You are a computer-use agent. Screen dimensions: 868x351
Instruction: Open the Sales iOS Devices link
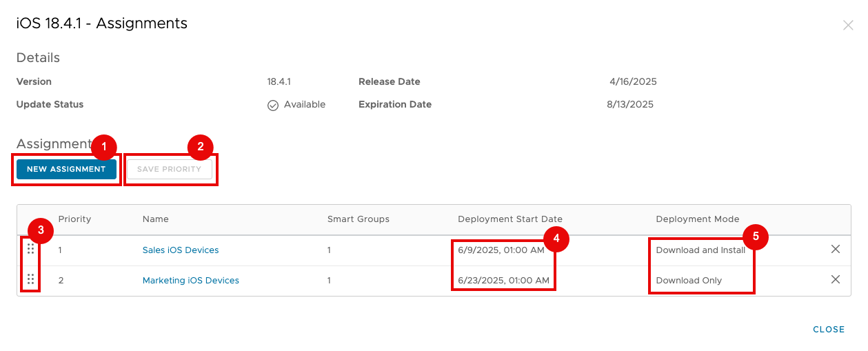pyautogui.click(x=181, y=250)
